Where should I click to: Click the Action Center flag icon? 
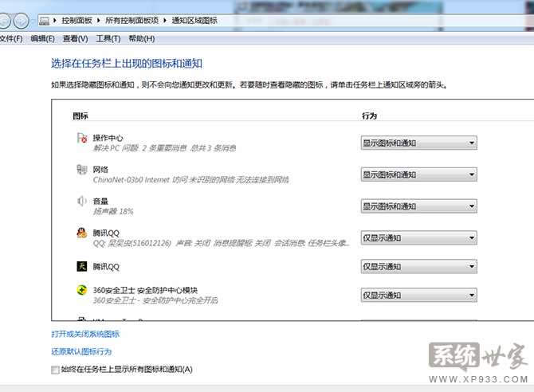tap(82, 139)
